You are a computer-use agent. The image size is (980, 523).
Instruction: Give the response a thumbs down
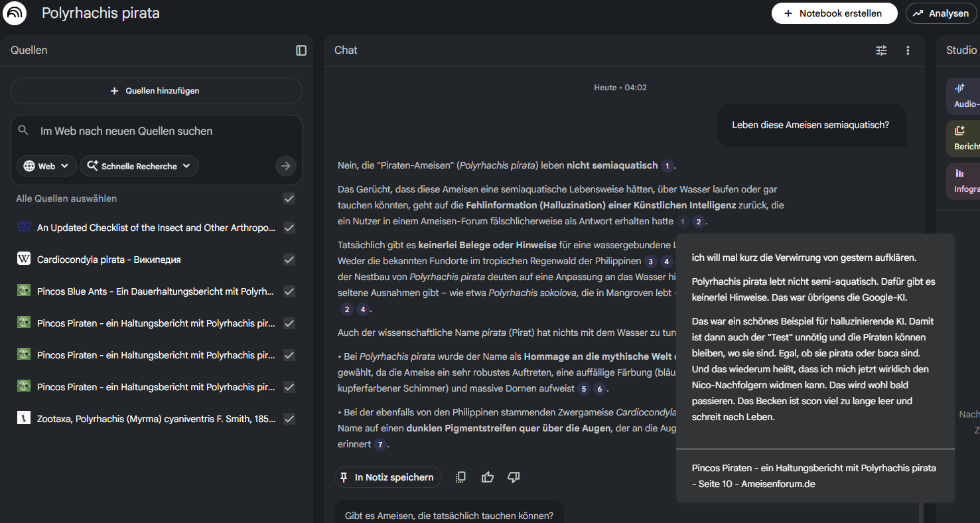coord(514,477)
